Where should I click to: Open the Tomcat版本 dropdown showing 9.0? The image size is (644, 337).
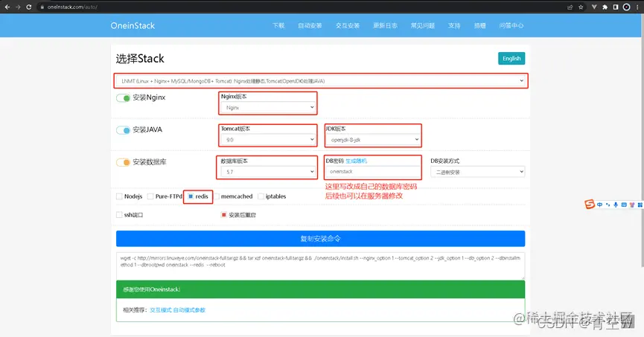(x=268, y=140)
